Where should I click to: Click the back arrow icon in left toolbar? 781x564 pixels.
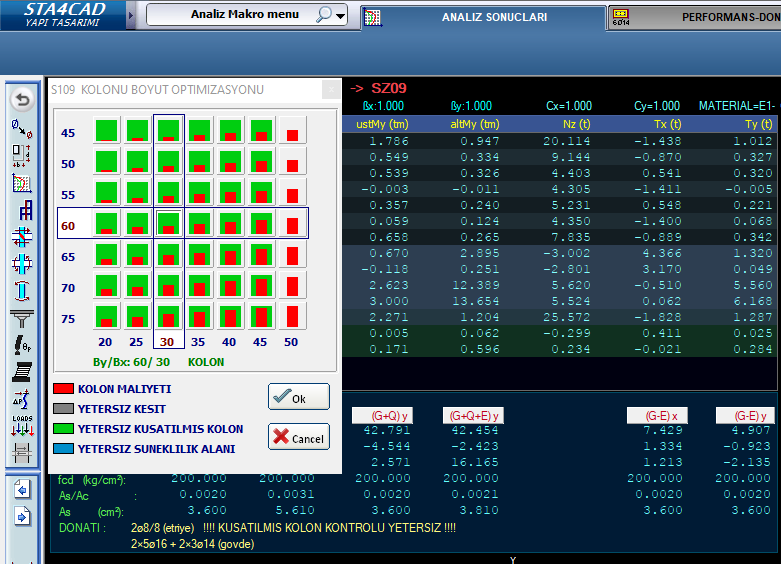[x=21, y=100]
